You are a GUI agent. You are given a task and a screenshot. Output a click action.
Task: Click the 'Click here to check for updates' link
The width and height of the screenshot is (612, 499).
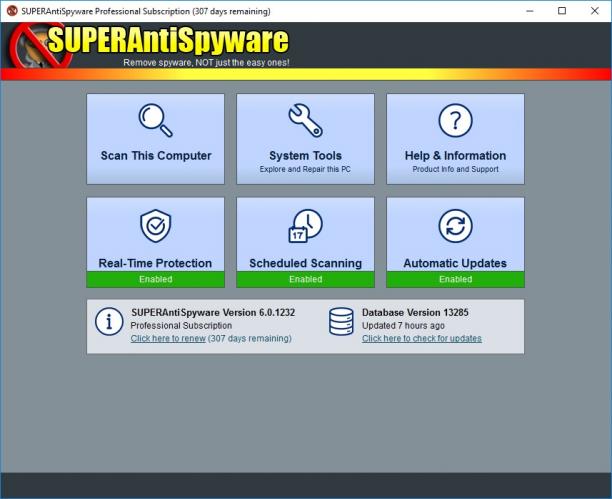(x=422, y=338)
